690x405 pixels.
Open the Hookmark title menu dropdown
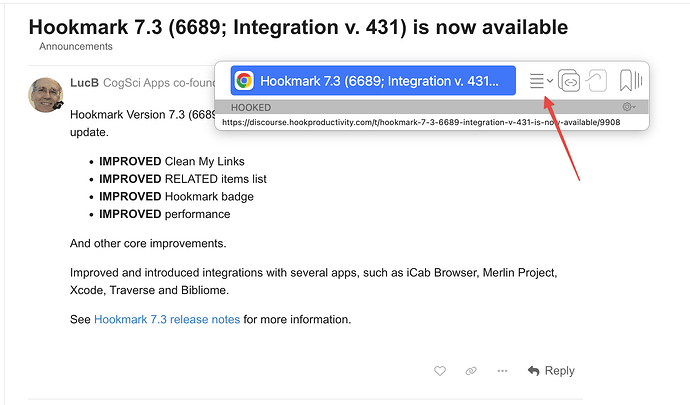click(541, 81)
